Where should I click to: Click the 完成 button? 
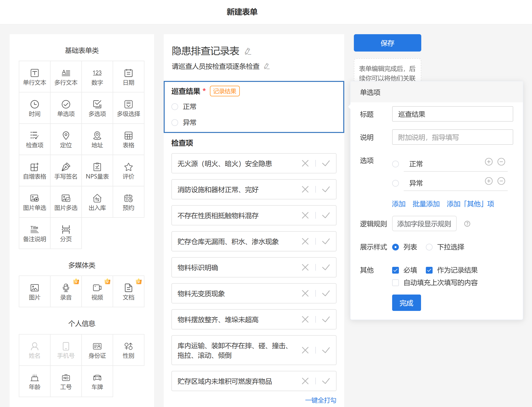406,303
